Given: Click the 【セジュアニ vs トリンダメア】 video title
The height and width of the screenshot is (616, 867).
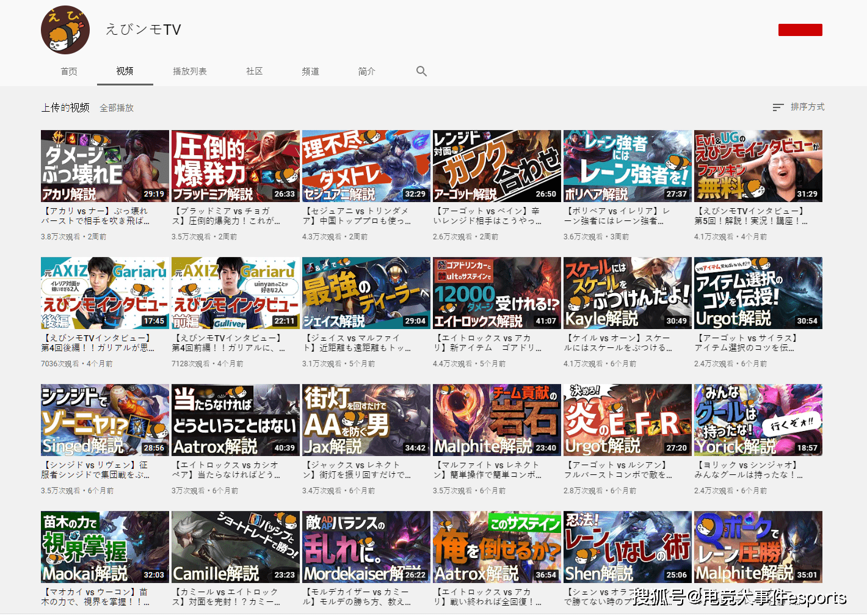Looking at the screenshot, I should (357, 216).
